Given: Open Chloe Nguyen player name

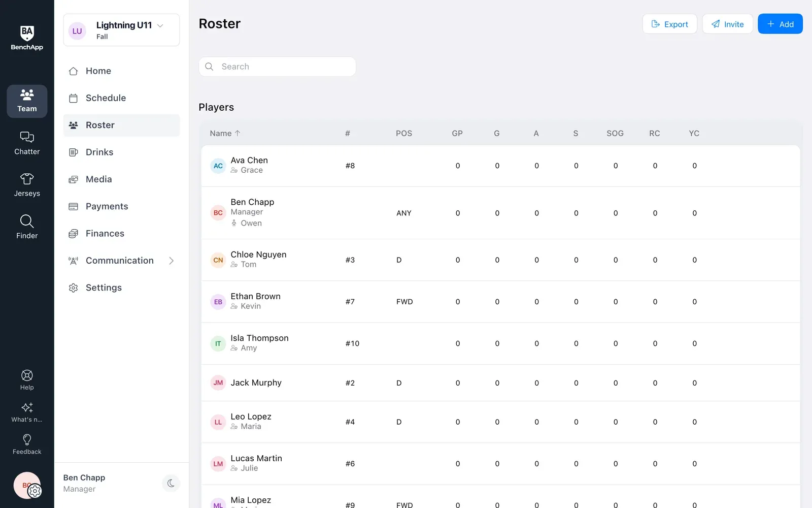Looking at the screenshot, I should pos(258,255).
